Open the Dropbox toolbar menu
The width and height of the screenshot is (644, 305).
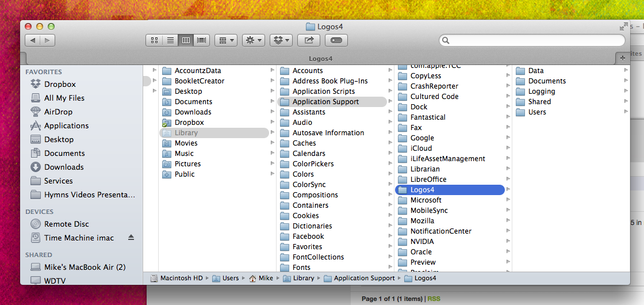click(281, 40)
